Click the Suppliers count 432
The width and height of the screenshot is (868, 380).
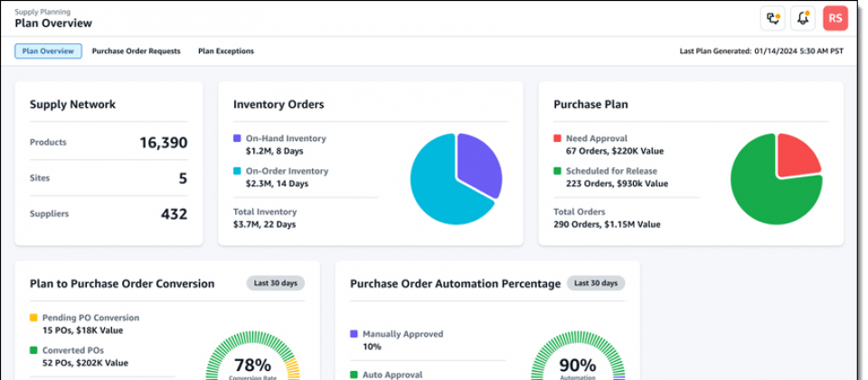(x=175, y=214)
